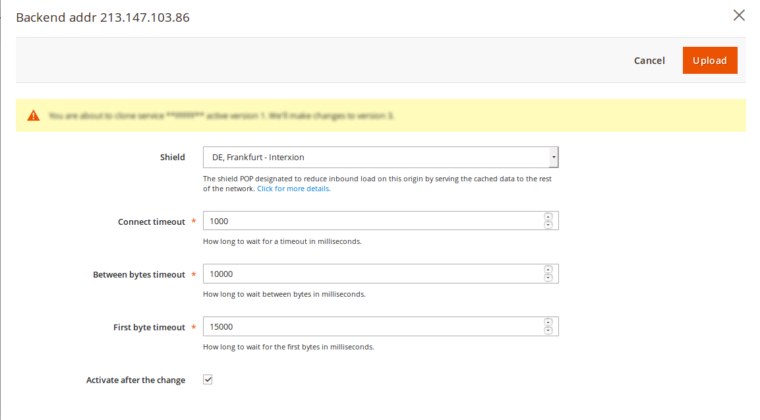Viewport: 760px width, 420px height.
Task: Click the 'Activate after the change' label
Action: point(135,380)
